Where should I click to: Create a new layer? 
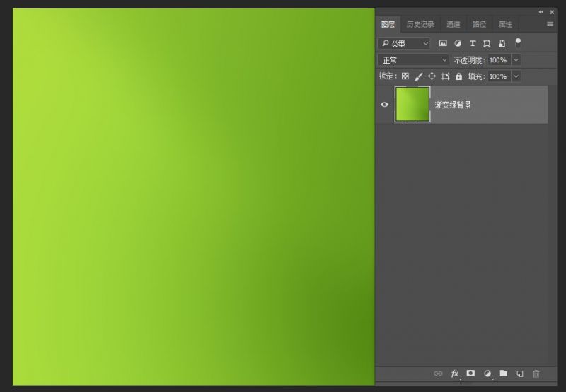click(x=519, y=373)
